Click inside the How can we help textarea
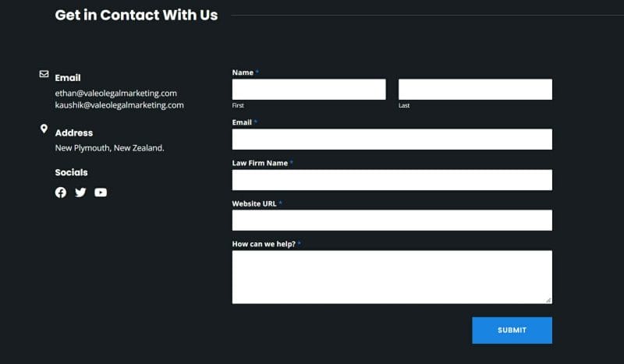 (392, 277)
